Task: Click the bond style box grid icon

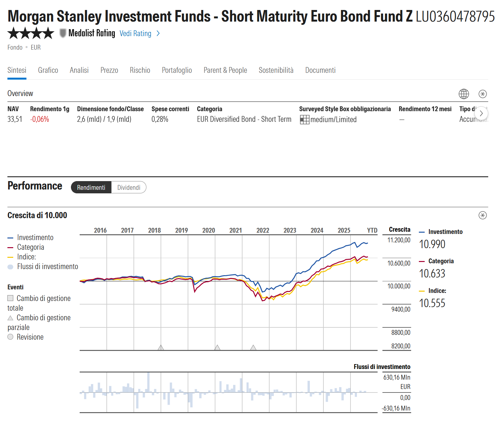Action: pyautogui.click(x=304, y=120)
